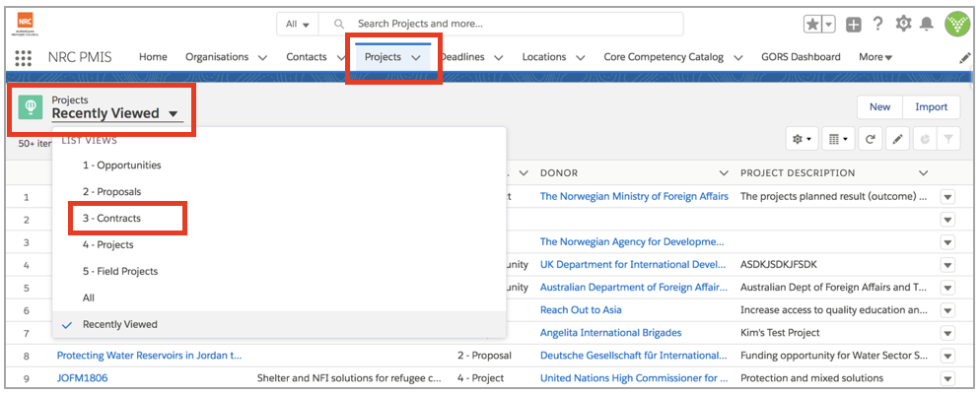Open the PROJECT DESCRIPTION column chevron menu
Image resolution: width=980 pixels, height=395 pixels.
(x=923, y=172)
